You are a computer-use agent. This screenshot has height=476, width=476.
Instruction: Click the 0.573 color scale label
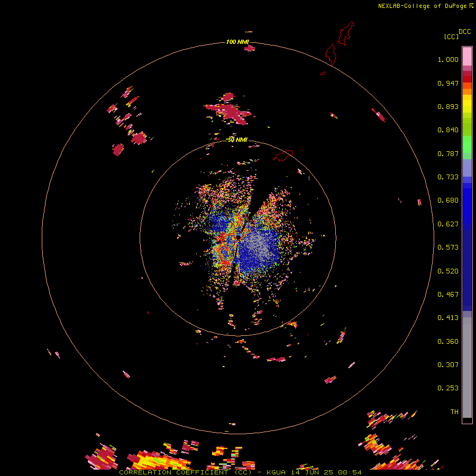448,248
